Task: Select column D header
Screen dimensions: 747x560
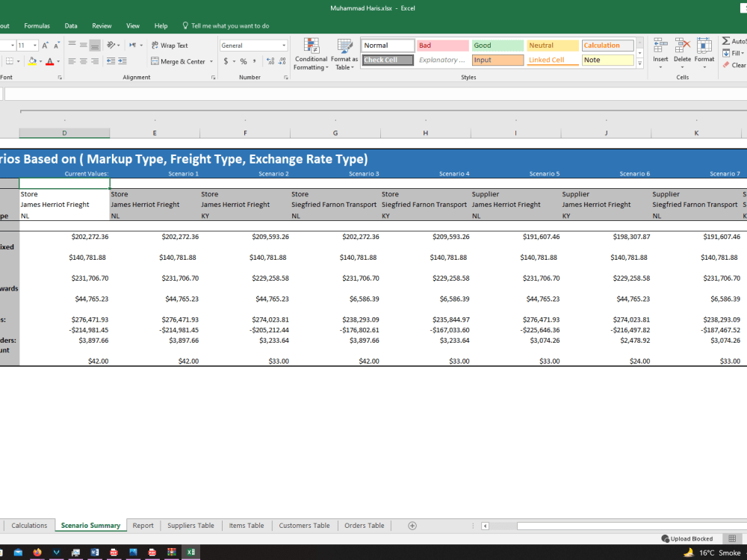Action: coord(64,133)
